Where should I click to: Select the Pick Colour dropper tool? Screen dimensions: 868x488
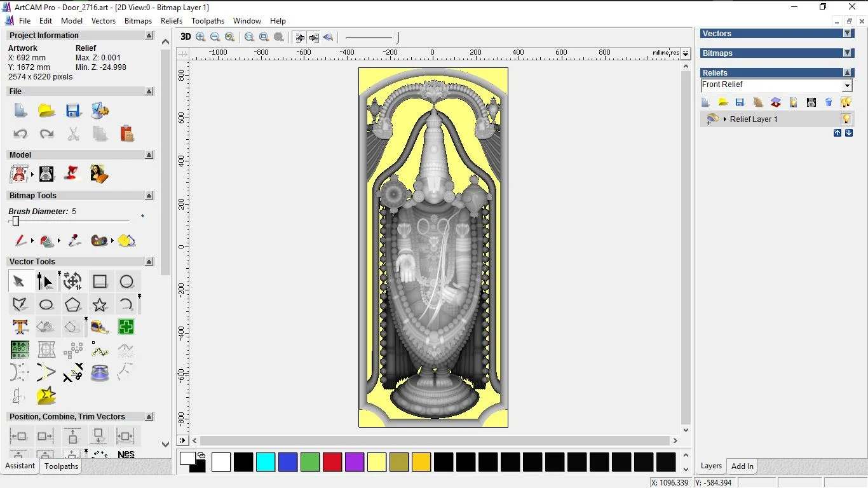point(74,241)
